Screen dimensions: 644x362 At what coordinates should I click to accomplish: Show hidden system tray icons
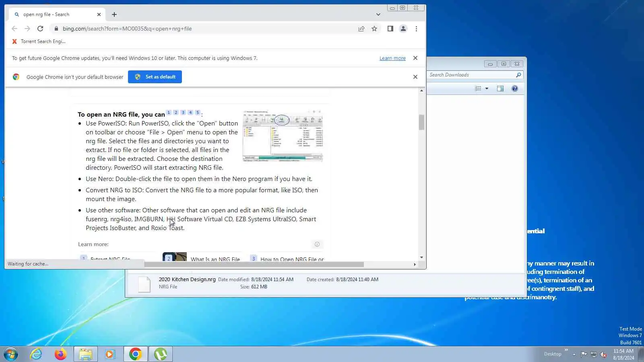(574, 354)
